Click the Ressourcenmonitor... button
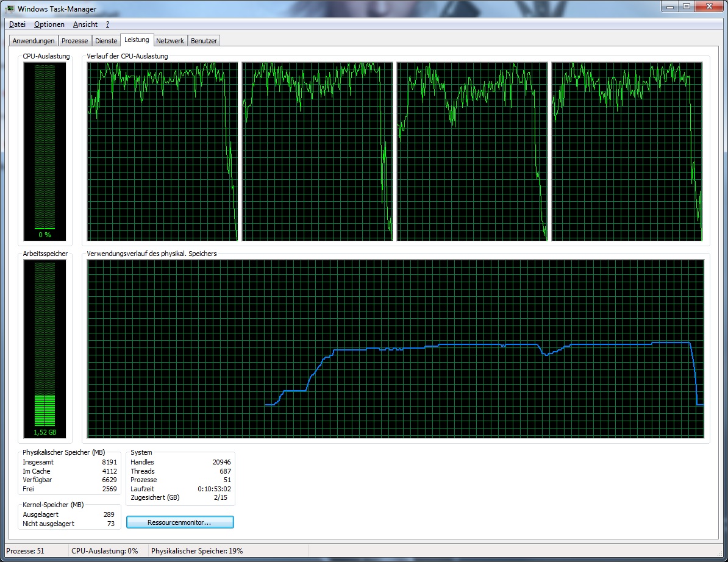Image resolution: width=728 pixels, height=562 pixels. click(180, 522)
